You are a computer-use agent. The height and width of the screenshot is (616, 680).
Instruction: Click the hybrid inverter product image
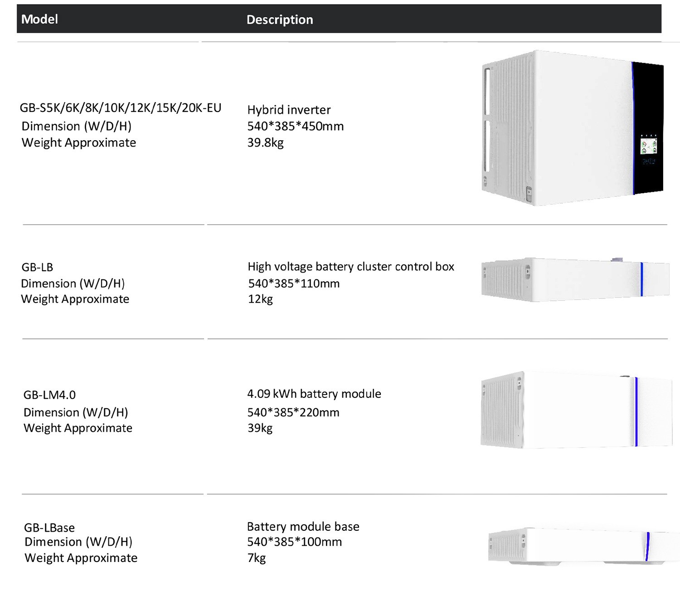tap(572, 128)
